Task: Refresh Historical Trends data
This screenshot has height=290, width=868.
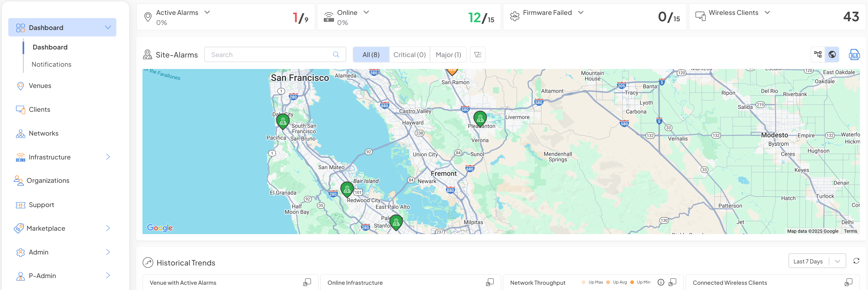Action: [856, 261]
